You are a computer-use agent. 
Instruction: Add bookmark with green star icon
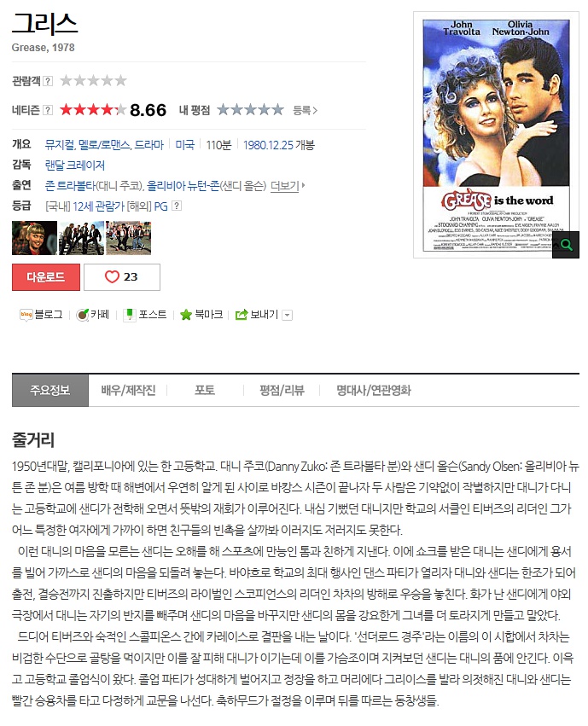[186, 315]
